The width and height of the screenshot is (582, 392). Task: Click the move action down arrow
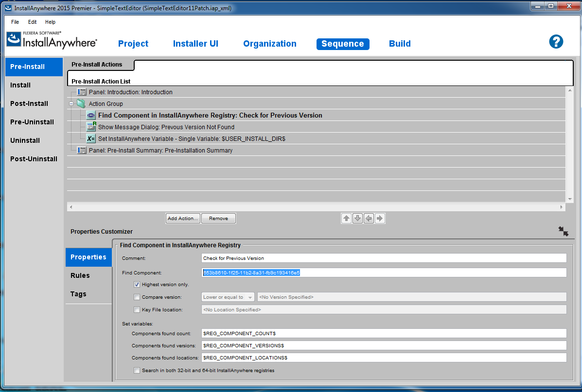pyautogui.click(x=357, y=219)
